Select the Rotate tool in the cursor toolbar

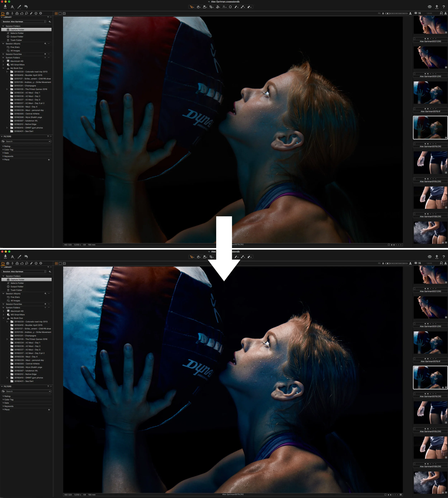(218, 7)
